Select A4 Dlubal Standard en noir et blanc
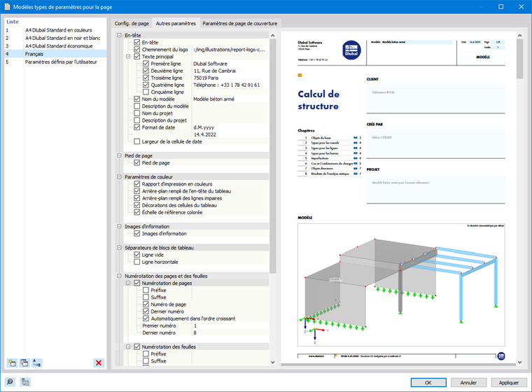 [55, 38]
